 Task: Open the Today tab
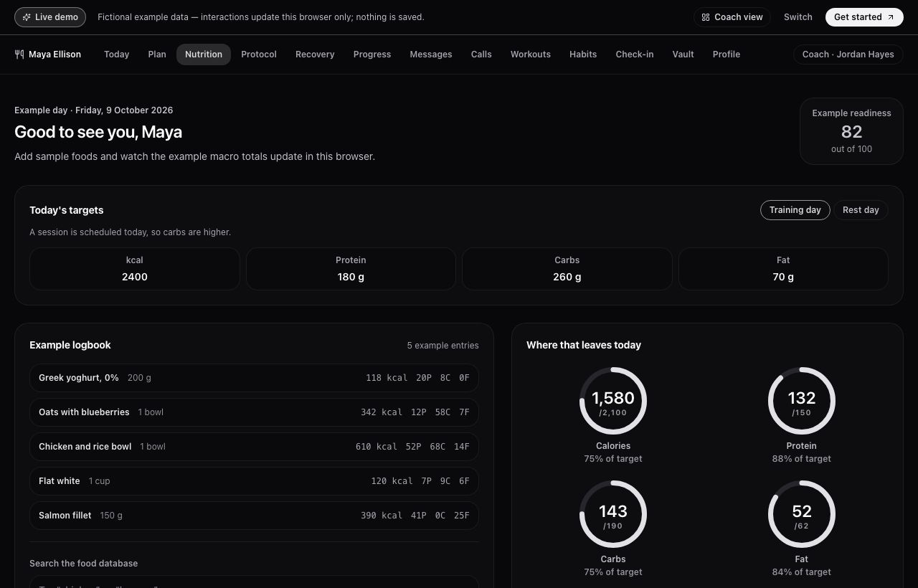116,54
